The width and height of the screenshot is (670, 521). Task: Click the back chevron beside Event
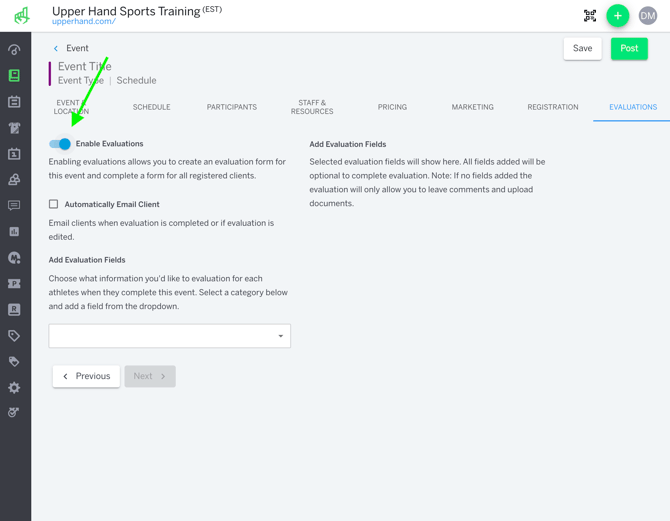pos(56,48)
